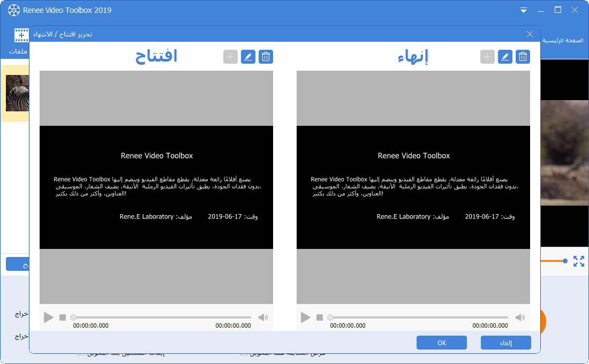Edit the ending title with the pencil icon
589x364 pixels.
coord(505,57)
